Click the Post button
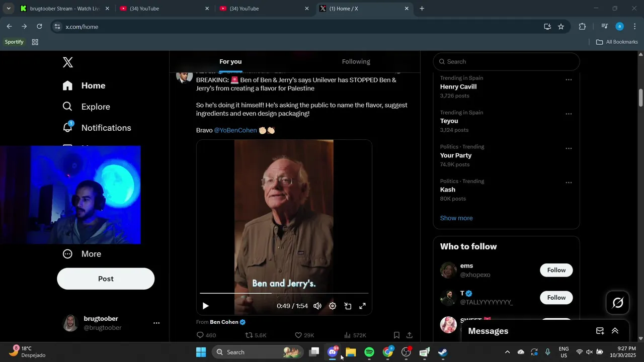 106,279
